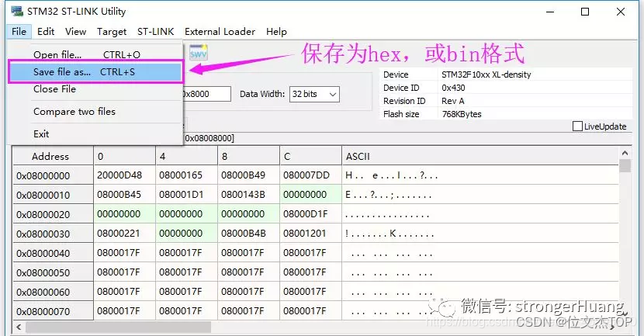Enable the LiveUpdate checkbox
The image size is (644, 336).
point(577,126)
